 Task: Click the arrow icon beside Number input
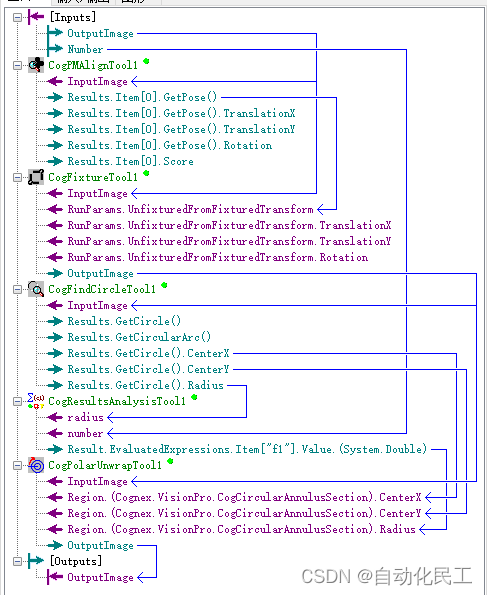point(55,49)
